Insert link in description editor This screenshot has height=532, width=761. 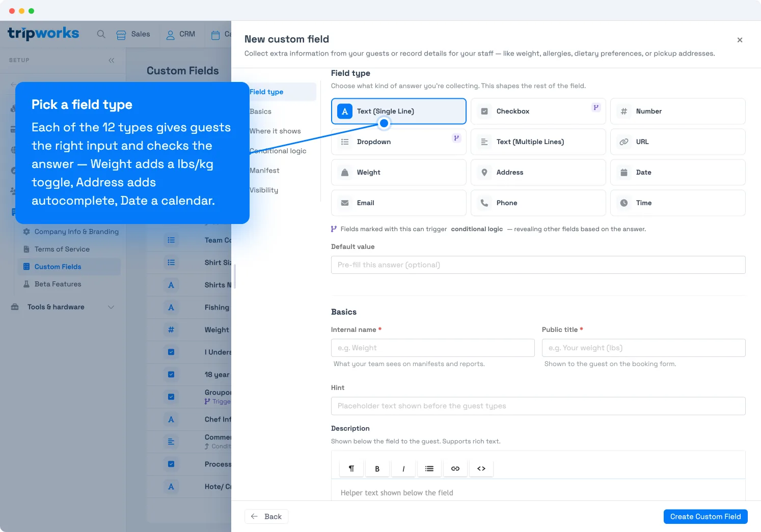pyautogui.click(x=455, y=468)
